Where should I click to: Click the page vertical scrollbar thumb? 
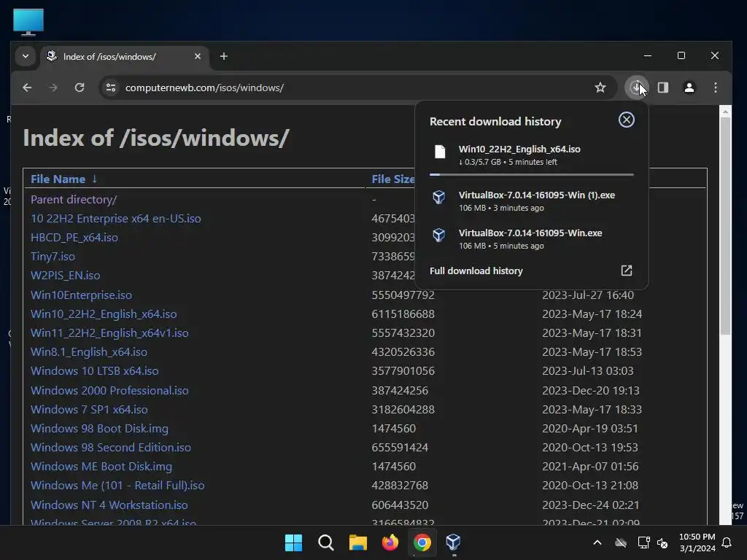725,226
